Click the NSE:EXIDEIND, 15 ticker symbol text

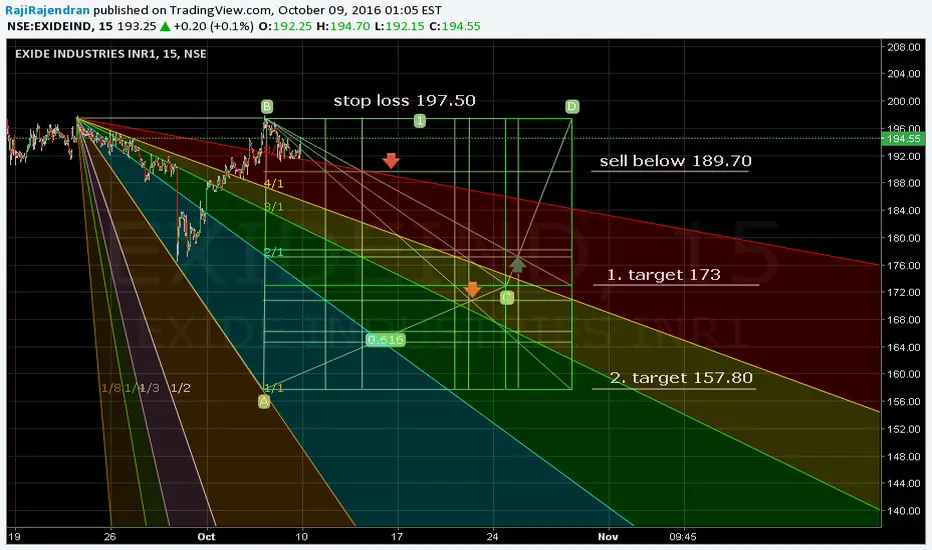59,26
